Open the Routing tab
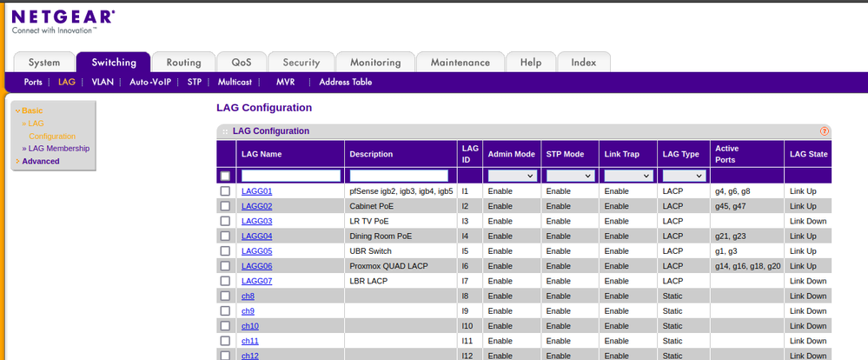The height and width of the screenshot is (360, 868). point(183,63)
